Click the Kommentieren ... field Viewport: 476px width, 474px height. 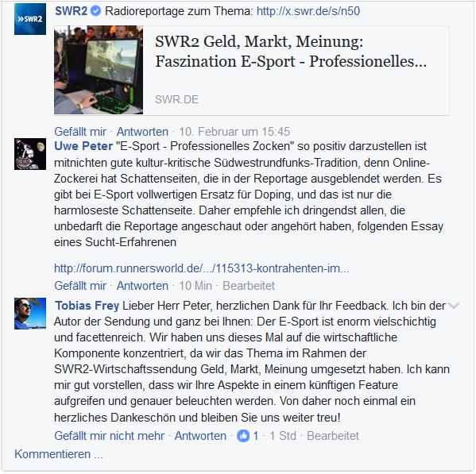point(59,454)
